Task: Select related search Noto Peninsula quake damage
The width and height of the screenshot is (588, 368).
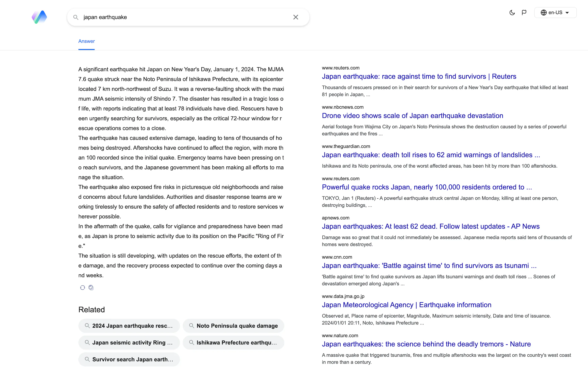Action: (233, 326)
